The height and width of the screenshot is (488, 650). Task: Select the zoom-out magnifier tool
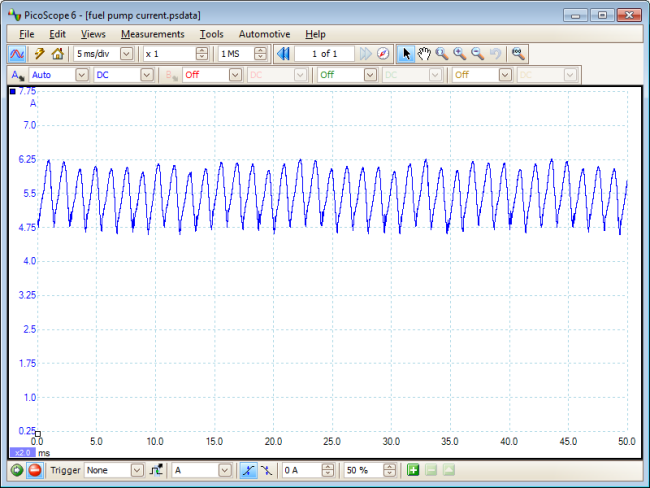477,53
